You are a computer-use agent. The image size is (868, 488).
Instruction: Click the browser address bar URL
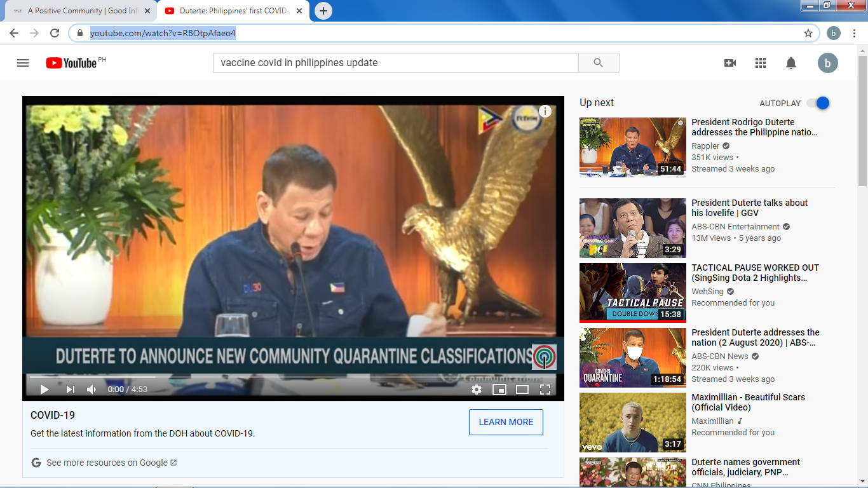point(163,33)
